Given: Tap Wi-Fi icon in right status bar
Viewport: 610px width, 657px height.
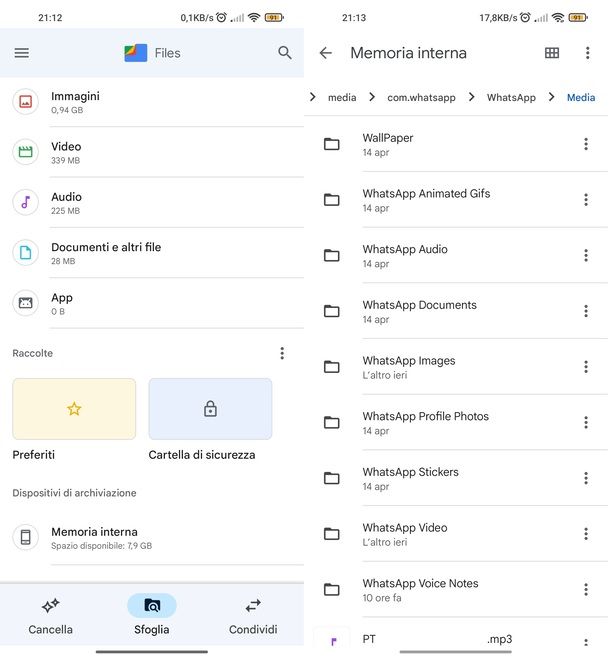Looking at the screenshot, I should 558,17.
